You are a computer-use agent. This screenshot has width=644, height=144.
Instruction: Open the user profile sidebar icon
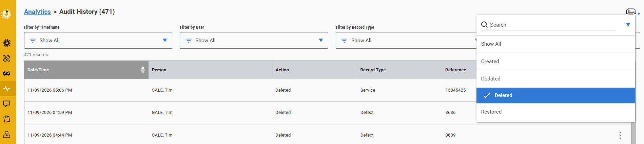click(7, 135)
